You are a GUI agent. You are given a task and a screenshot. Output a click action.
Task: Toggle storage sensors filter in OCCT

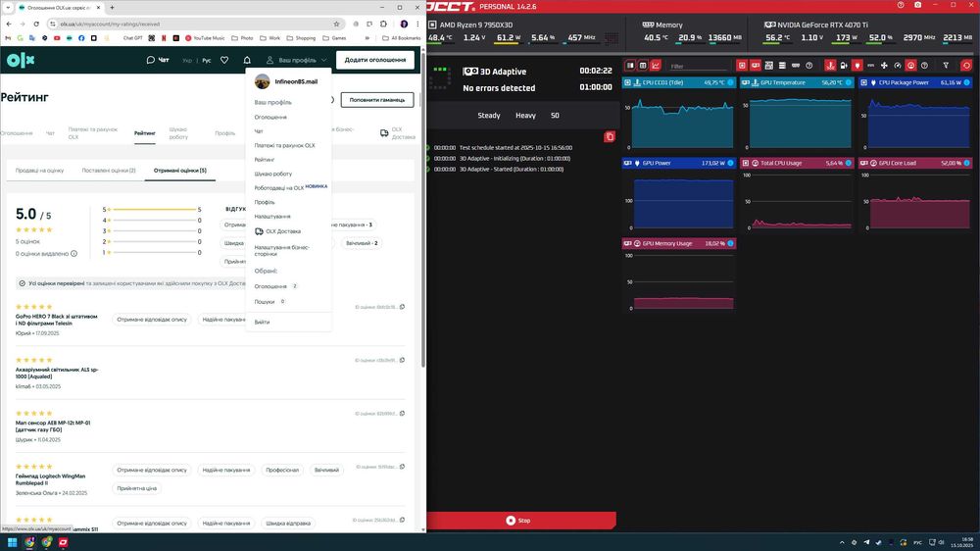point(782,66)
